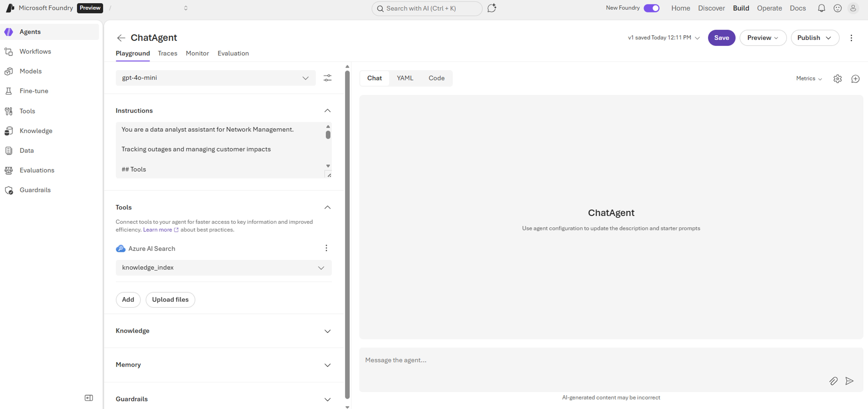This screenshot has height=409, width=868.
Task: Adjust model parameters with the sliders icon
Action: tap(327, 78)
